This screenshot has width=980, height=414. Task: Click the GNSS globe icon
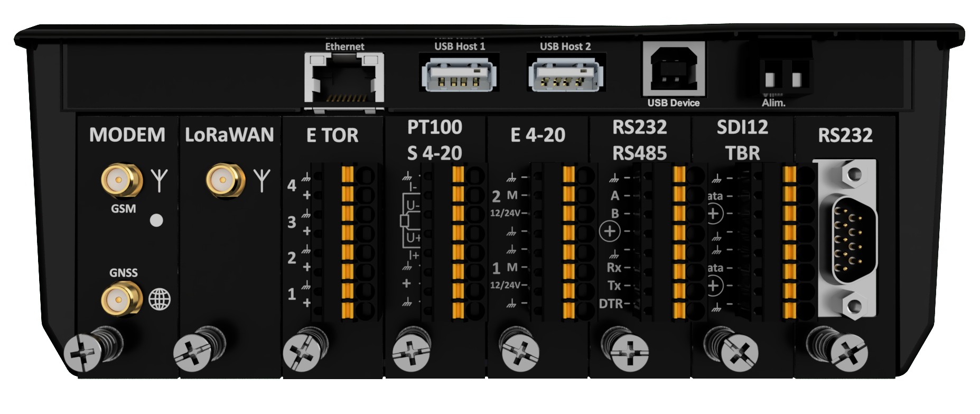tap(160, 300)
